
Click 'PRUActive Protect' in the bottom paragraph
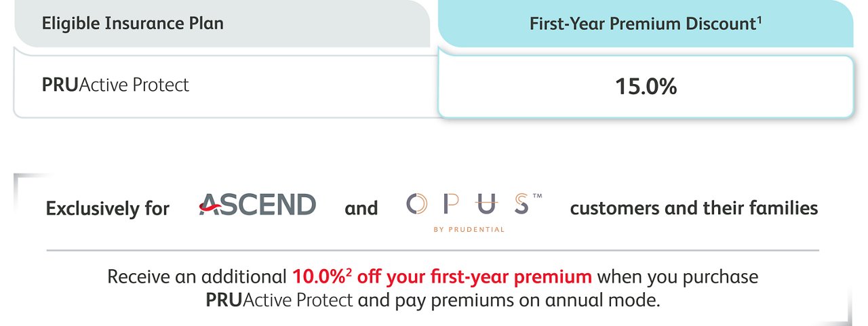pos(279,300)
